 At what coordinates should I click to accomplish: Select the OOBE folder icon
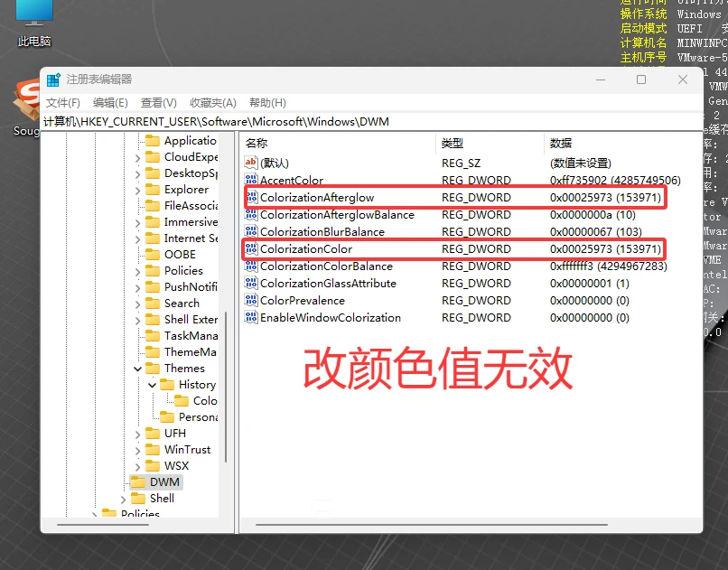tap(153, 254)
